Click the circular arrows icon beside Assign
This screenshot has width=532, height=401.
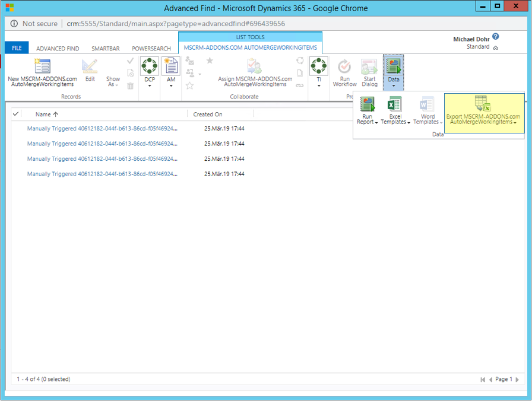300,61
